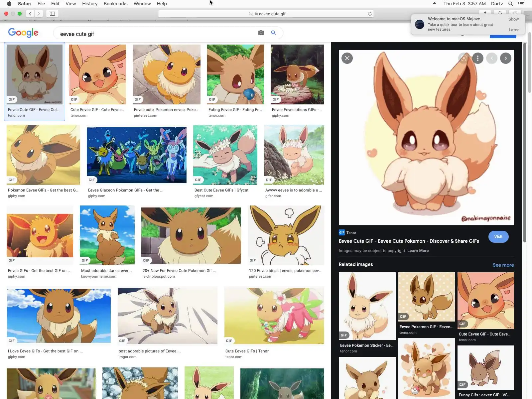This screenshot has height=399, width=532.
Task: Click the Dartz user name in menu bar
Action: [497, 4]
